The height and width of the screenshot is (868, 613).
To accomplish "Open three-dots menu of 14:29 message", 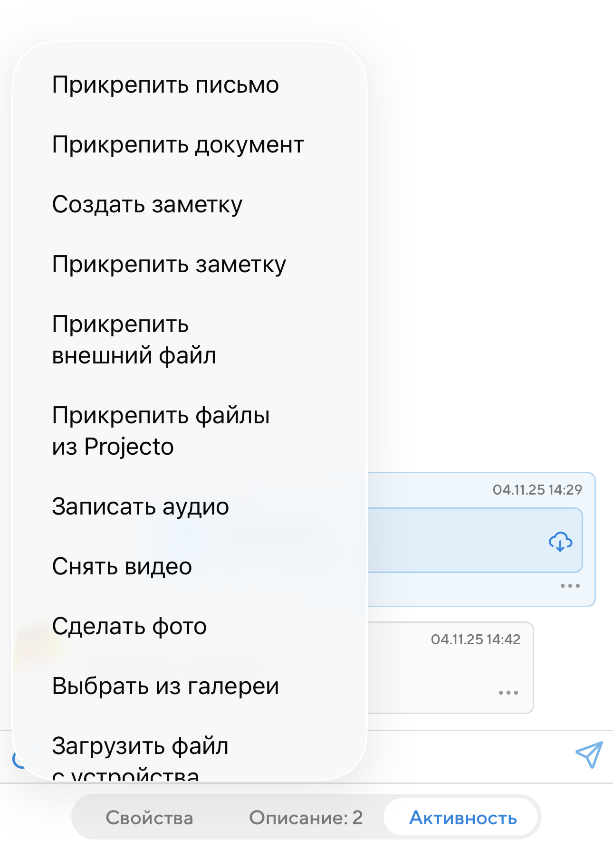I will 570,586.
